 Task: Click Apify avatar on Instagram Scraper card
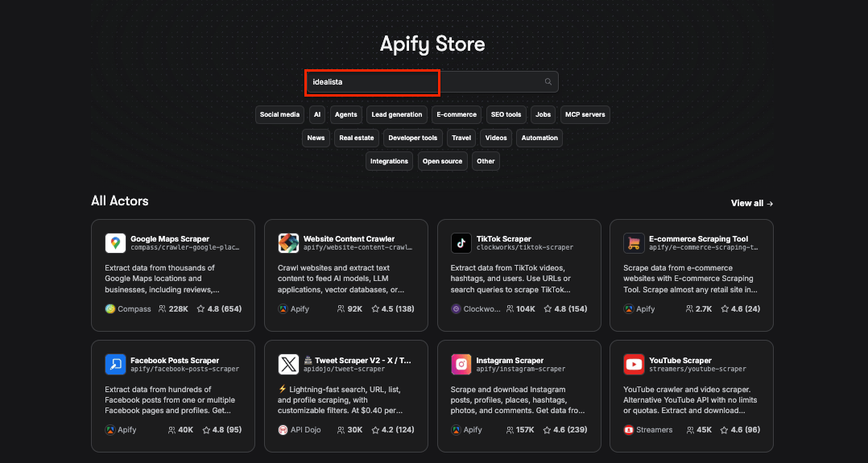[456, 430]
